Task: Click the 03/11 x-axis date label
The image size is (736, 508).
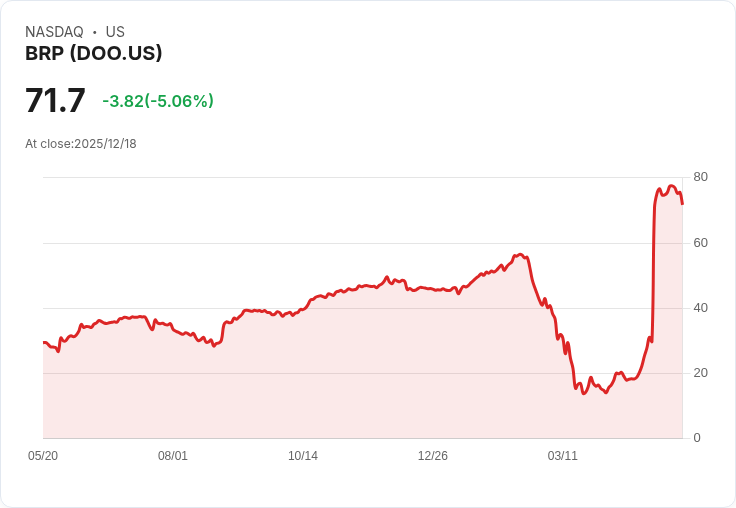Action: pyautogui.click(x=563, y=456)
